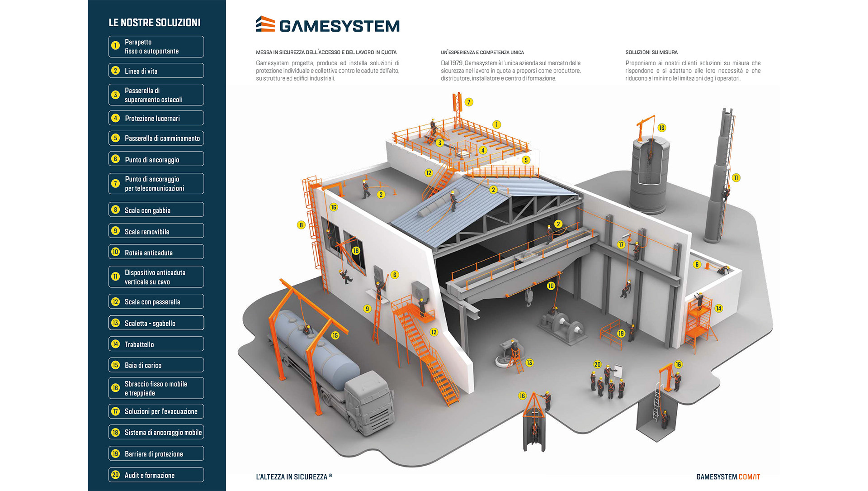Open Soluzioni per l'evacuazione entry
The height and width of the screenshot is (491, 868).
click(x=156, y=411)
